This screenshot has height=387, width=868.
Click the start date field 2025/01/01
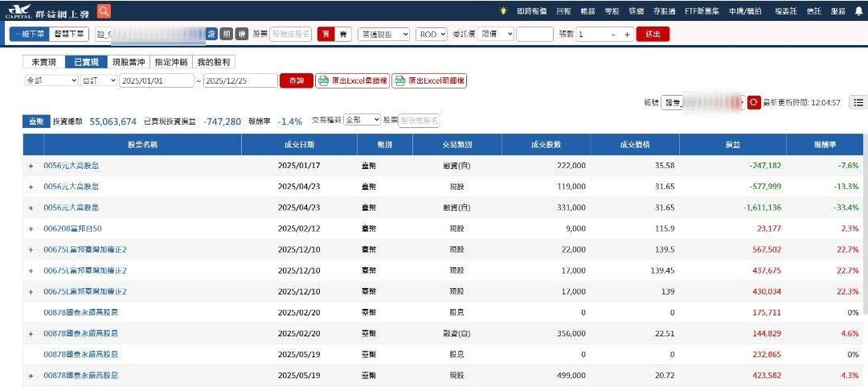click(x=157, y=80)
